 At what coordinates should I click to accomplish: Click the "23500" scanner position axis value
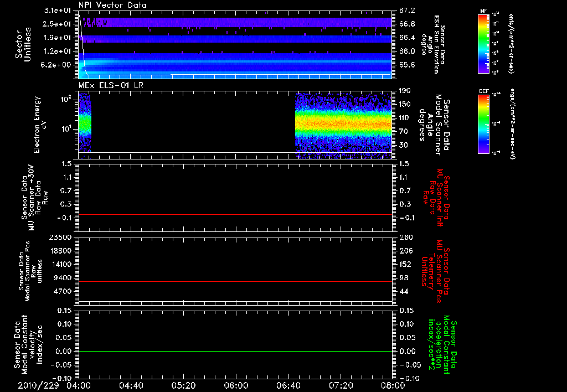[x=60, y=237]
